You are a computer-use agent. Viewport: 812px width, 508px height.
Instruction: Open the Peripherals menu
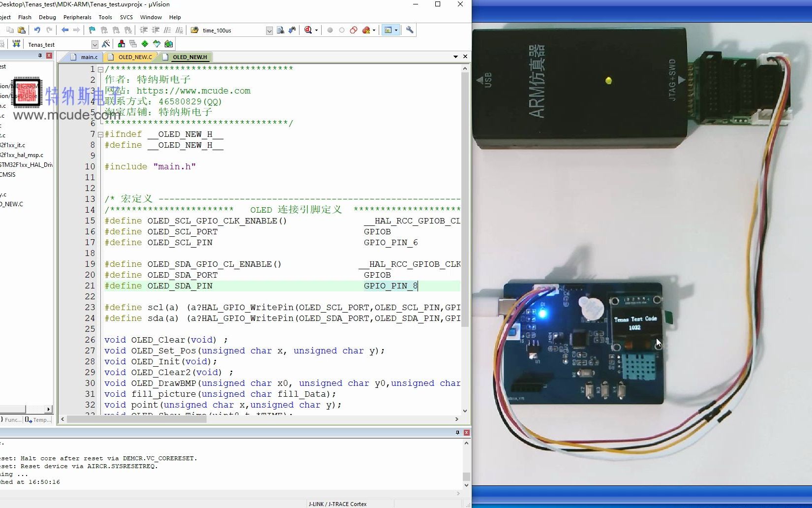[77, 17]
